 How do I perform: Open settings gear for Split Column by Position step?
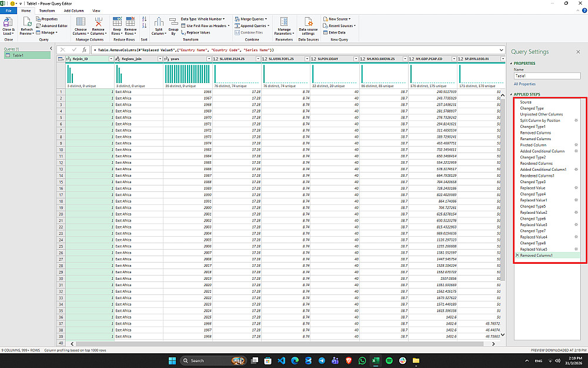click(x=576, y=121)
